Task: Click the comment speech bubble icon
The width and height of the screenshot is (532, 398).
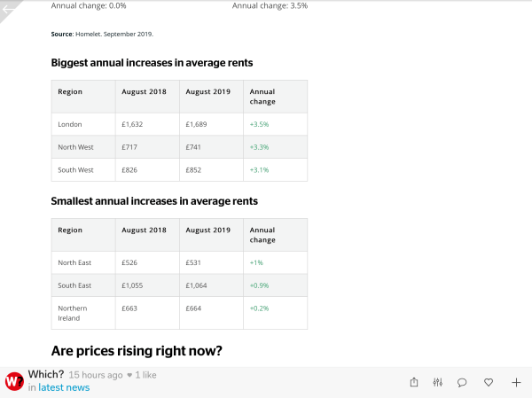Action: tap(462, 382)
